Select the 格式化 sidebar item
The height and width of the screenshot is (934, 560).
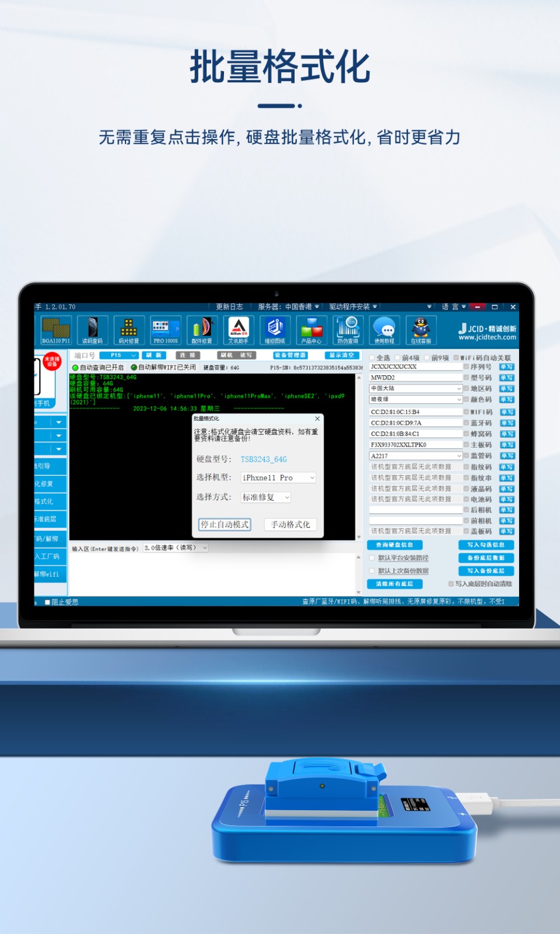tap(50, 501)
